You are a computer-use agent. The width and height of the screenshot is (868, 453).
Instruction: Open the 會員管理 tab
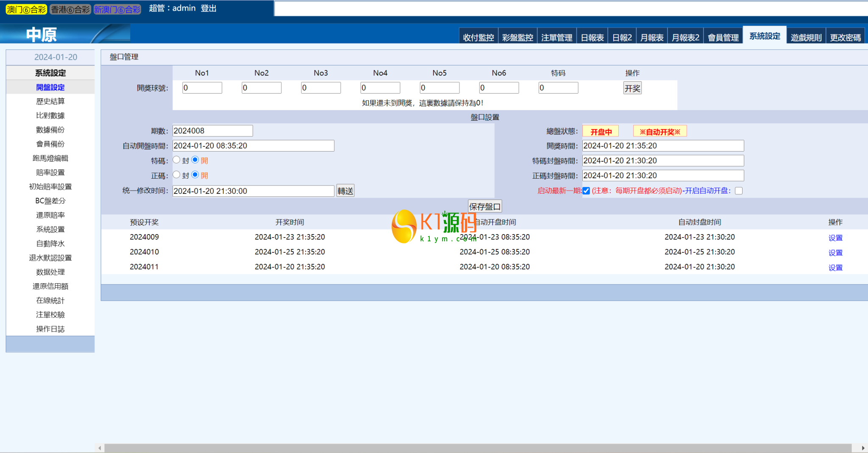pos(723,37)
